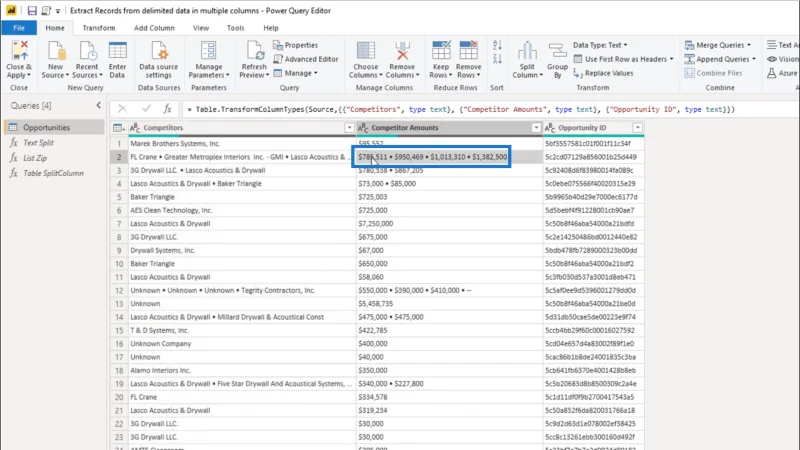Open the Competitor Amounts column filter dropdown

536,128
